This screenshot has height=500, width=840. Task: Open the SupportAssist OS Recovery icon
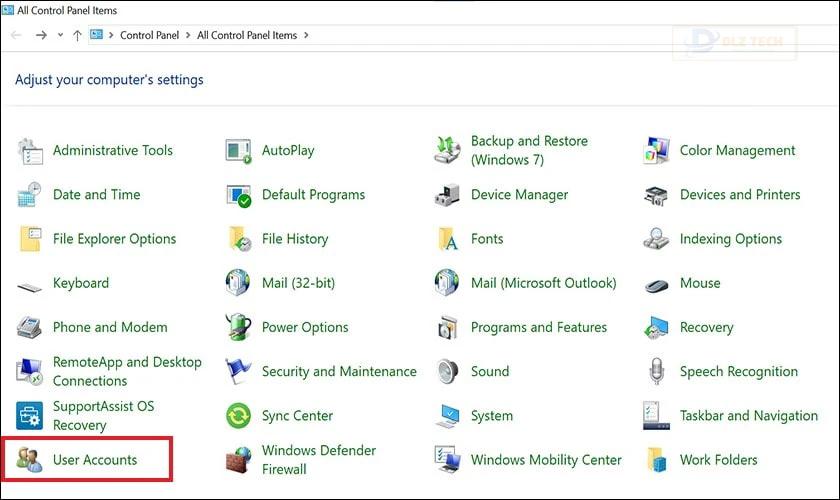(x=29, y=416)
